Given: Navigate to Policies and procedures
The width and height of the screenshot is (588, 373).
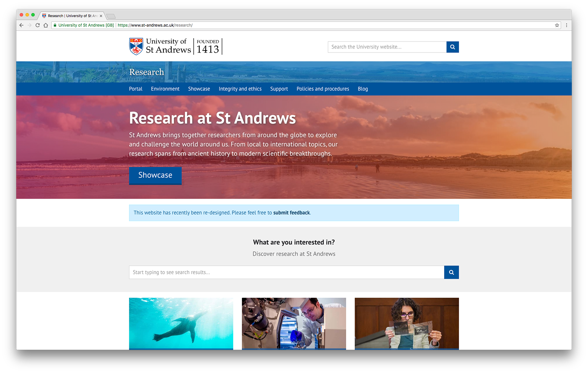Looking at the screenshot, I should click(323, 89).
